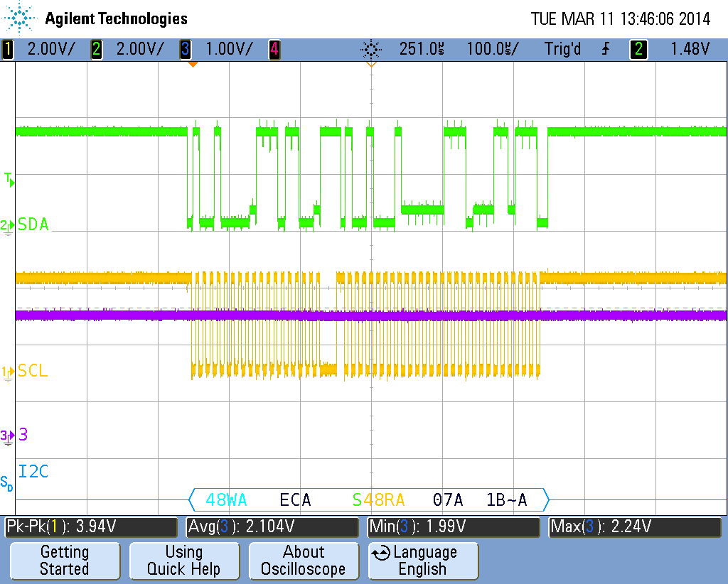
Task: Click channel 1 scale 2.00V/ value
Action: pos(51,49)
